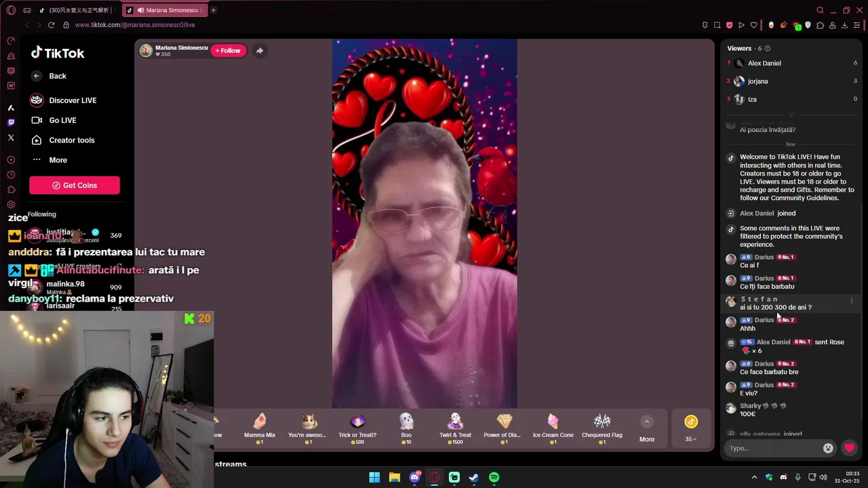Send the Twirl & Treat gift
868x488 pixels.
pos(455,428)
